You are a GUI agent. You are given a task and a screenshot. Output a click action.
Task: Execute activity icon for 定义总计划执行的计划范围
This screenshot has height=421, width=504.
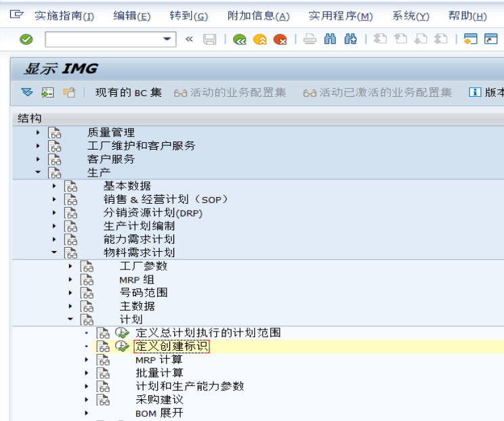[122, 333]
